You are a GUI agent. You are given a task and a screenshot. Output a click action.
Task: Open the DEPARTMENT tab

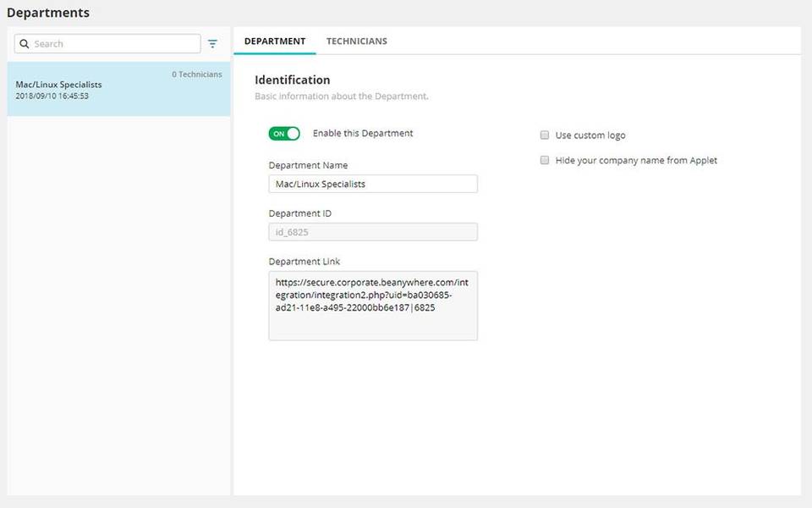274,41
